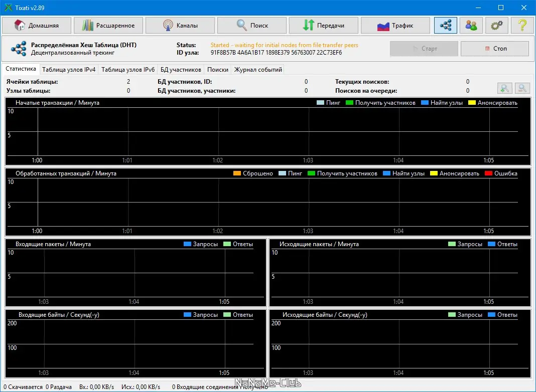Open Расшаренное library view
The height and width of the screenshot is (392, 536).
108,25
